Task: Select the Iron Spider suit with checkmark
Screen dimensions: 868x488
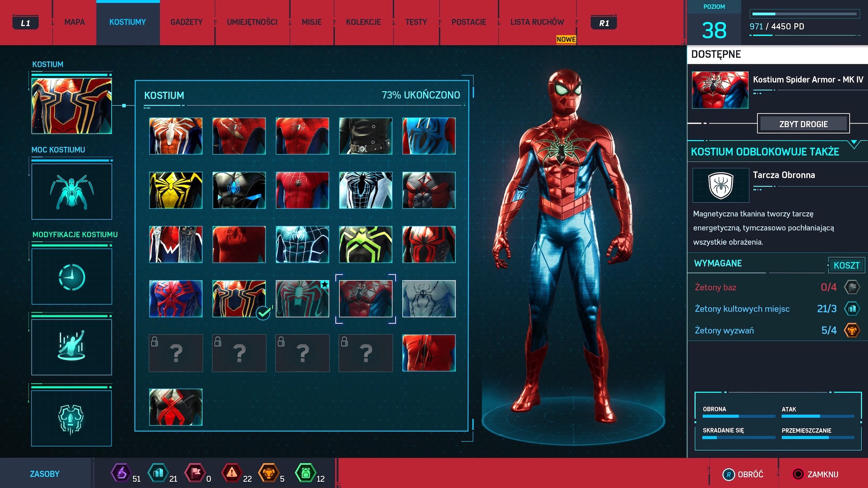Action: pyautogui.click(x=239, y=299)
